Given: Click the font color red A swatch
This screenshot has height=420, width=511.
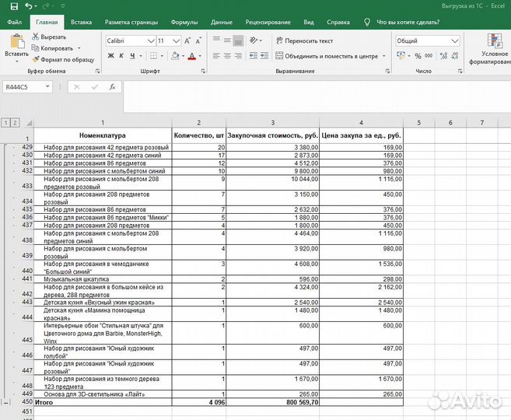Looking at the screenshot, I should 193,56.
